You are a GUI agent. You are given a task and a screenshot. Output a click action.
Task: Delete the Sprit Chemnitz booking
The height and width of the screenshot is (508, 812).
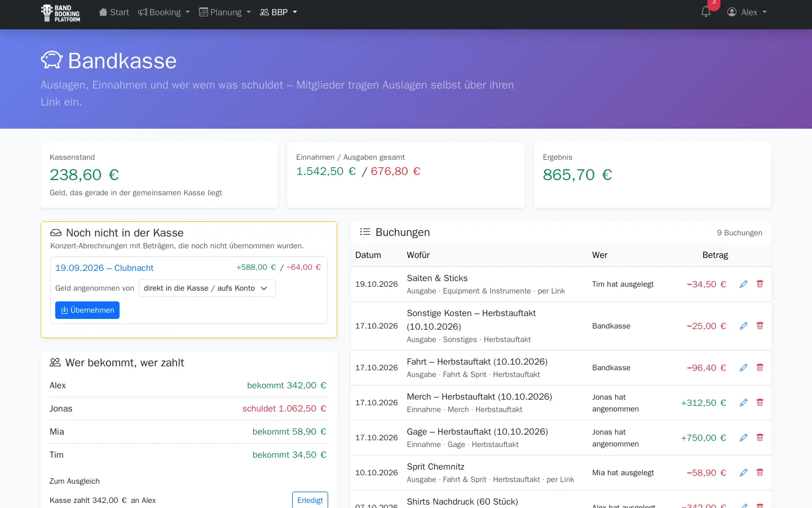[x=760, y=472]
